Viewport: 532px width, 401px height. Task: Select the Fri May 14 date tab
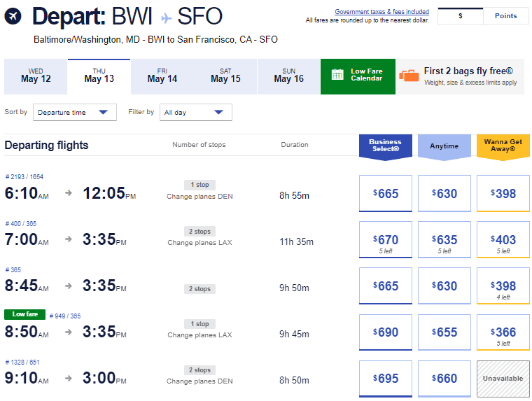[162, 76]
